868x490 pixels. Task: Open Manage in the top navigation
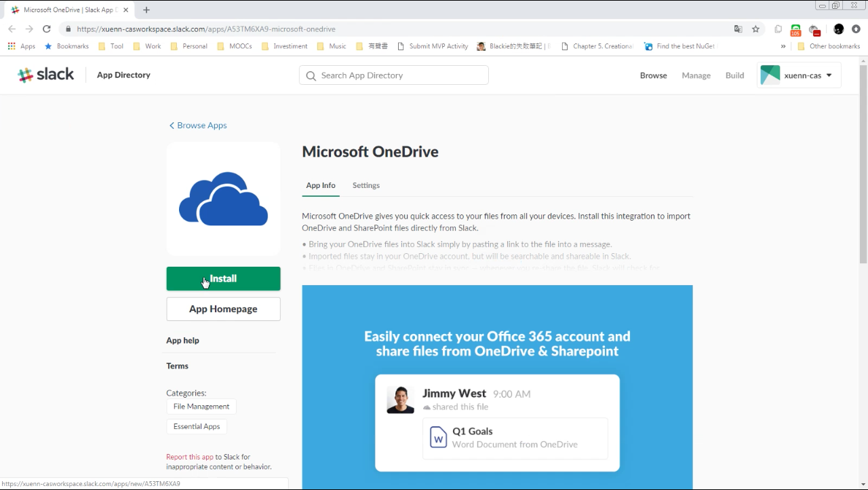tap(696, 75)
